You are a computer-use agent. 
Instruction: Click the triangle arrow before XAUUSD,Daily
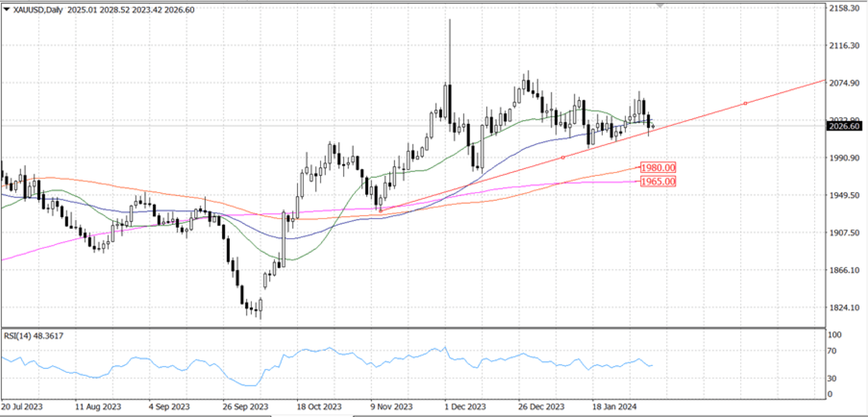[x=6, y=9]
